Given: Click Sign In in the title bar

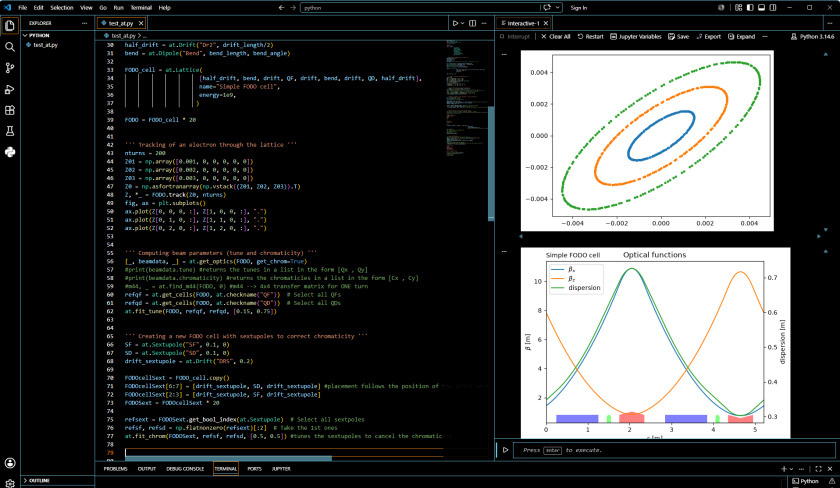Looking at the screenshot, I should pyautogui.click(x=579, y=7).
